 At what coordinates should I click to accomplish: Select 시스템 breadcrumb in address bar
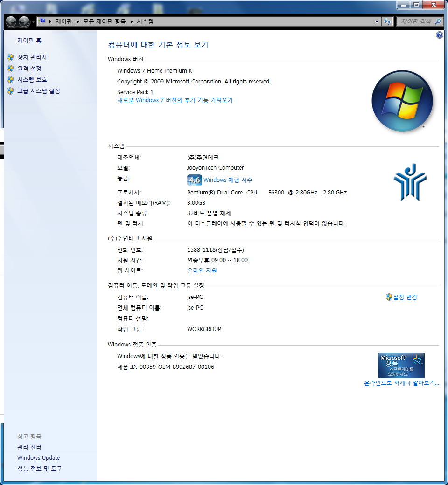(145, 21)
